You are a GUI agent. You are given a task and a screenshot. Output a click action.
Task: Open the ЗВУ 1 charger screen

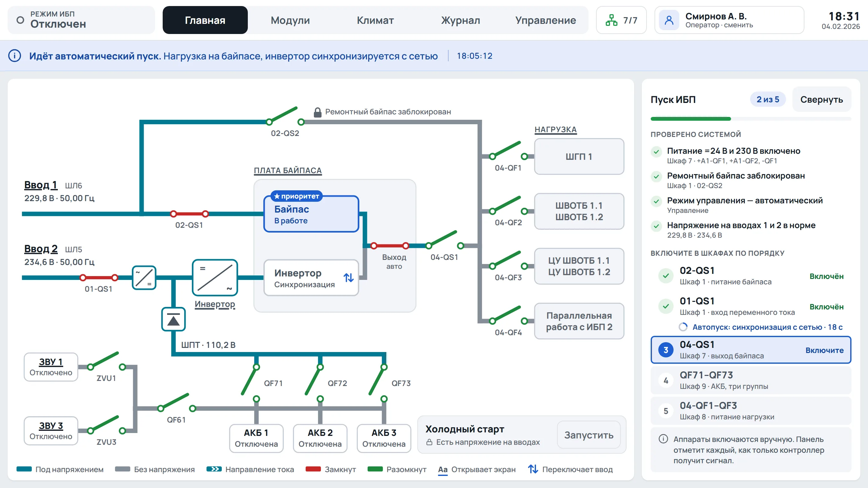coord(51,367)
